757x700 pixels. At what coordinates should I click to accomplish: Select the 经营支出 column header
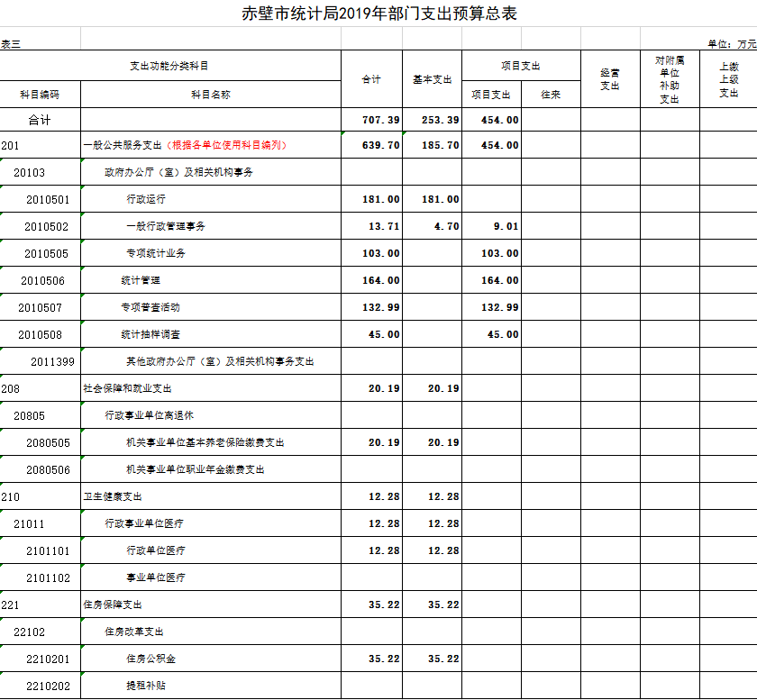click(610, 79)
